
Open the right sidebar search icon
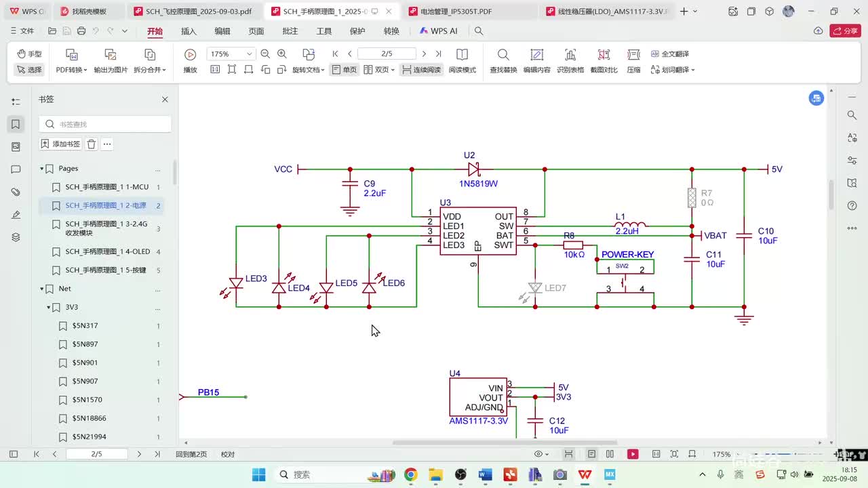(x=852, y=115)
